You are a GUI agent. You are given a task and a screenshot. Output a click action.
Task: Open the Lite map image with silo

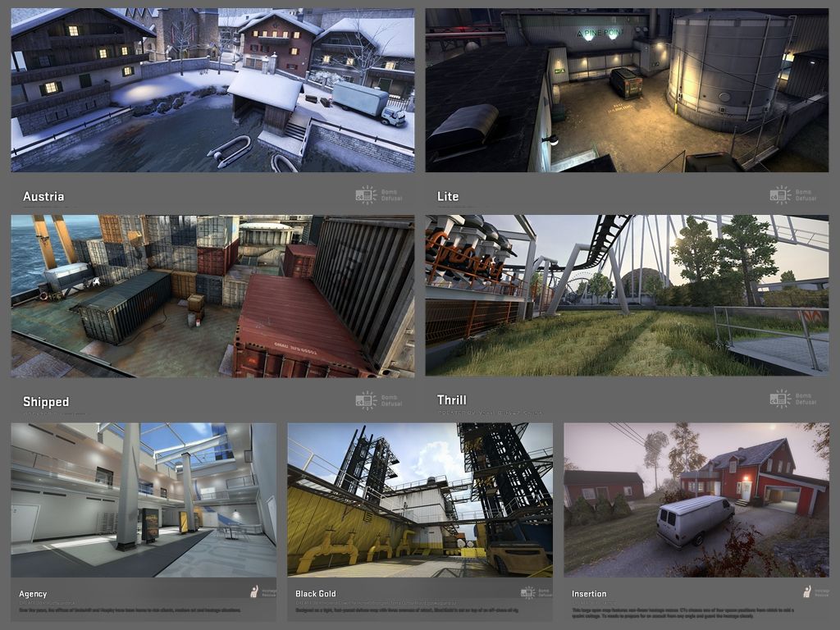[x=627, y=90]
